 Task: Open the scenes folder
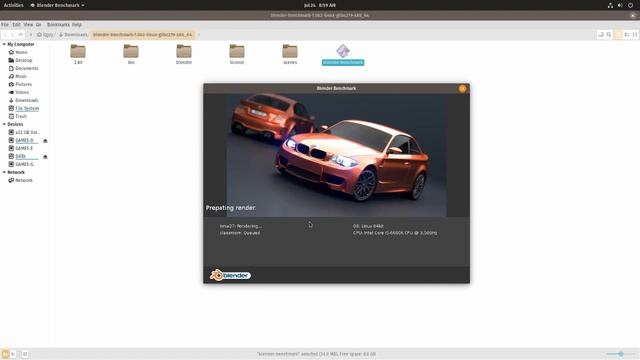(290, 54)
